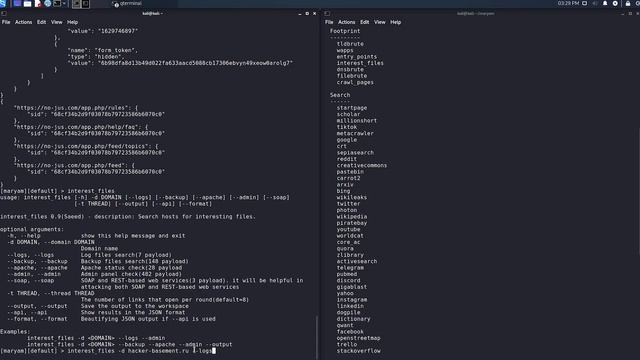Click the 'Search' heading in right terminal
640x360 pixels.
pos(340,95)
